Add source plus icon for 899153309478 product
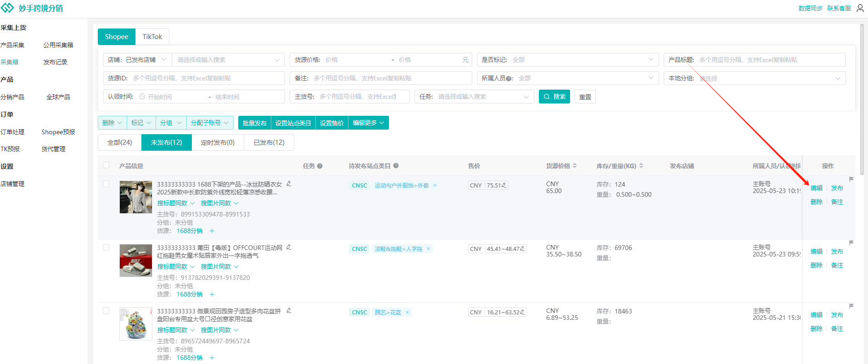This screenshot has height=364, width=868. point(212,231)
